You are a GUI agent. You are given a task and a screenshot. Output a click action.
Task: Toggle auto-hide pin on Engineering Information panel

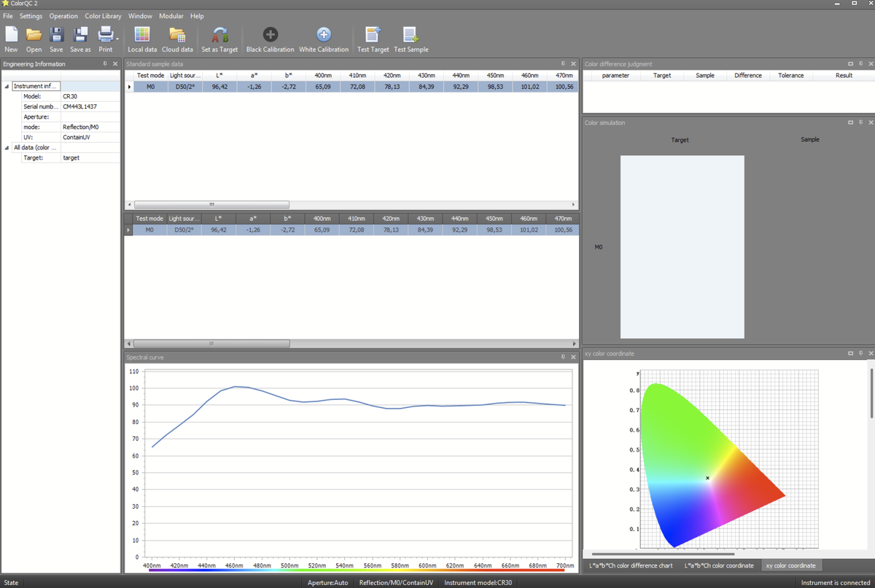[105, 64]
